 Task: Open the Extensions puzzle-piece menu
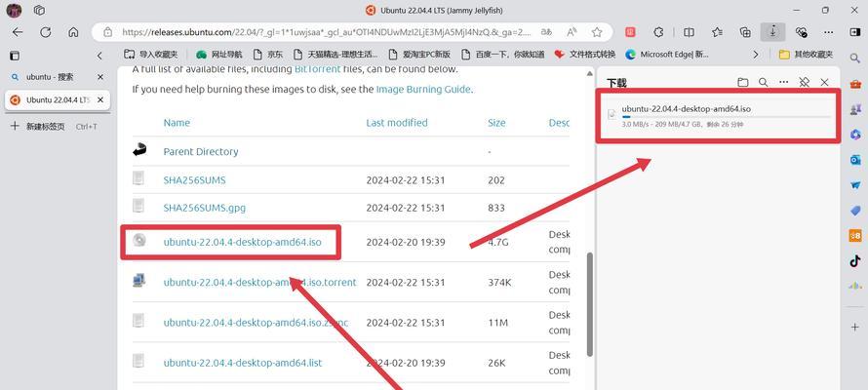[x=658, y=32]
